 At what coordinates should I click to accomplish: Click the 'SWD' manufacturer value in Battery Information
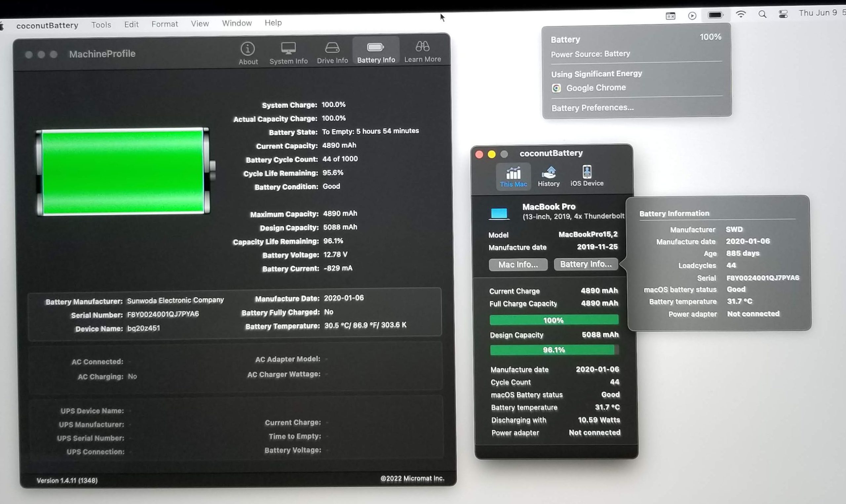tap(734, 229)
